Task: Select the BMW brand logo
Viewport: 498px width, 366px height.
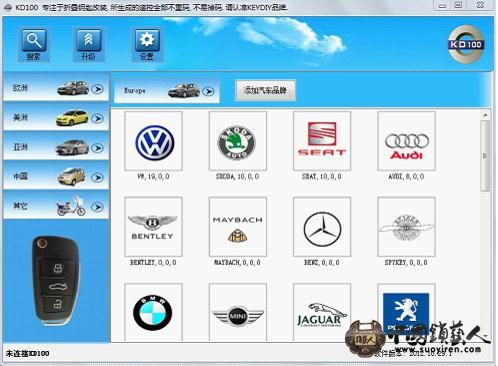Action: (153, 312)
